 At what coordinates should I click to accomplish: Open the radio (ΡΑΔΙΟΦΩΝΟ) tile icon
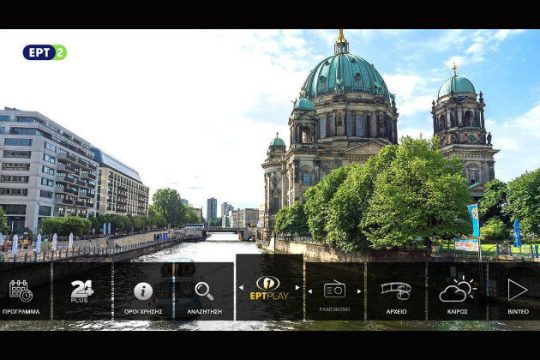[x=334, y=289]
